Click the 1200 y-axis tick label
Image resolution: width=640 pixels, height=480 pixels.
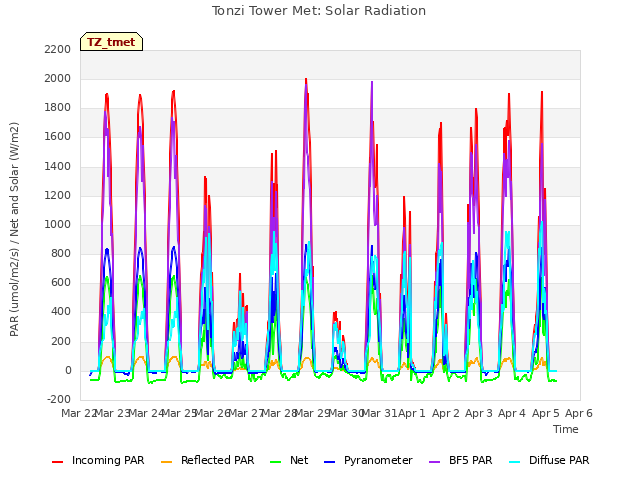tap(58, 196)
